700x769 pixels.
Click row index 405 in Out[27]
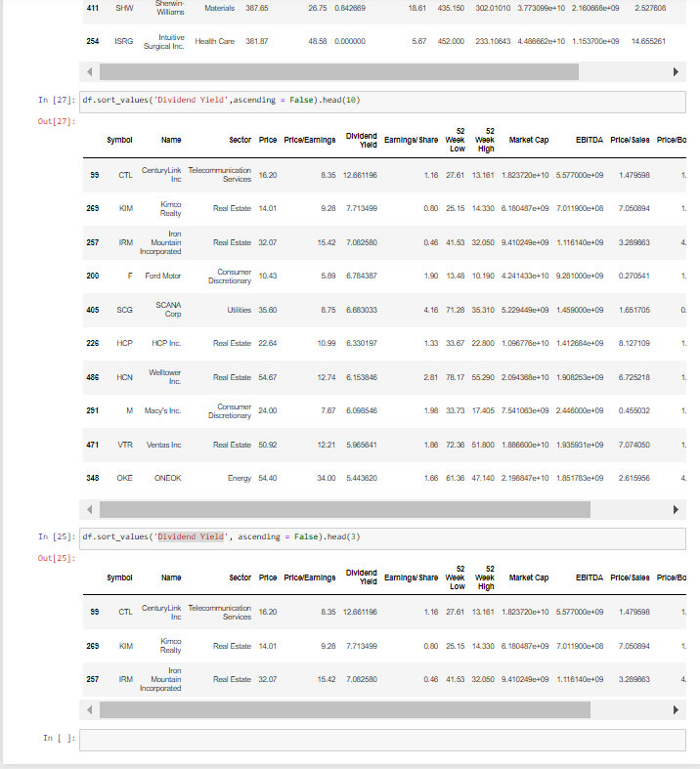click(93, 310)
